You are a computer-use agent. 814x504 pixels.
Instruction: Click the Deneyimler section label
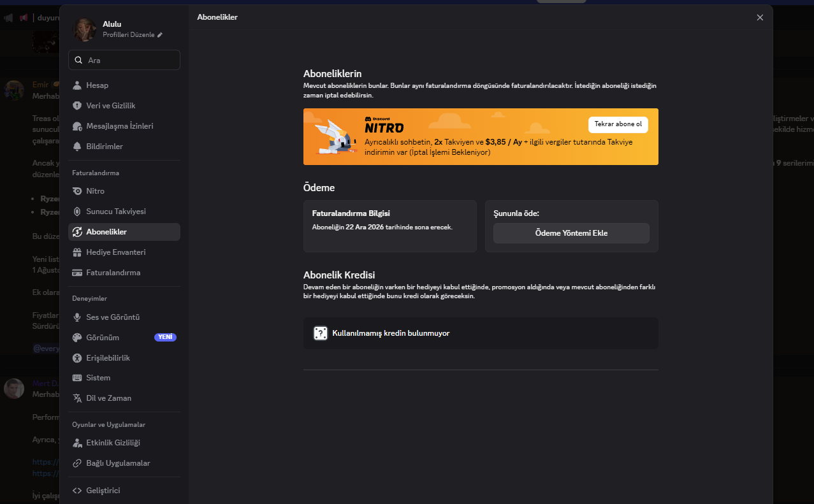click(x=89, y=298)
